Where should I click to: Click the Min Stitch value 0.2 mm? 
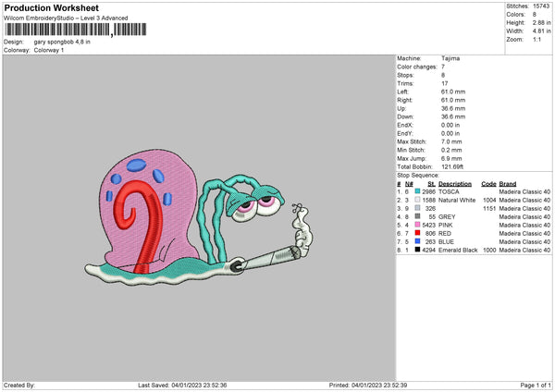click(451, 150)
